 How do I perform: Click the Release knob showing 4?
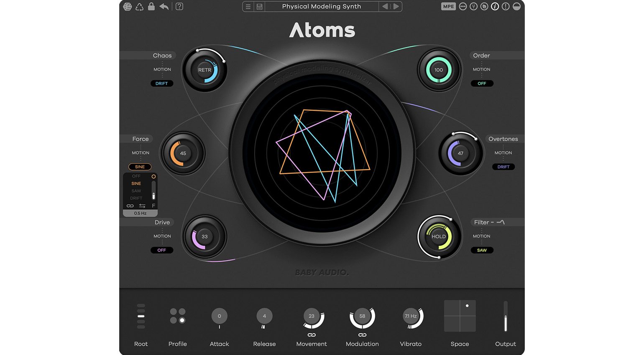[x=264, y=316]
